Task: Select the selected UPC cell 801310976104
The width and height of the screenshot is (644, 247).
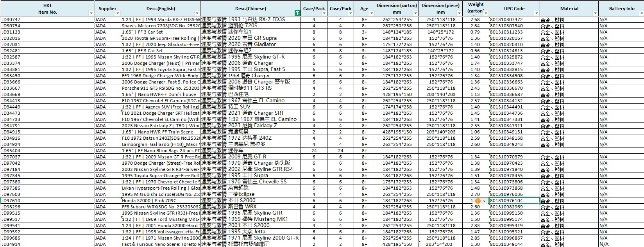Action: click(x=514, y=201)
